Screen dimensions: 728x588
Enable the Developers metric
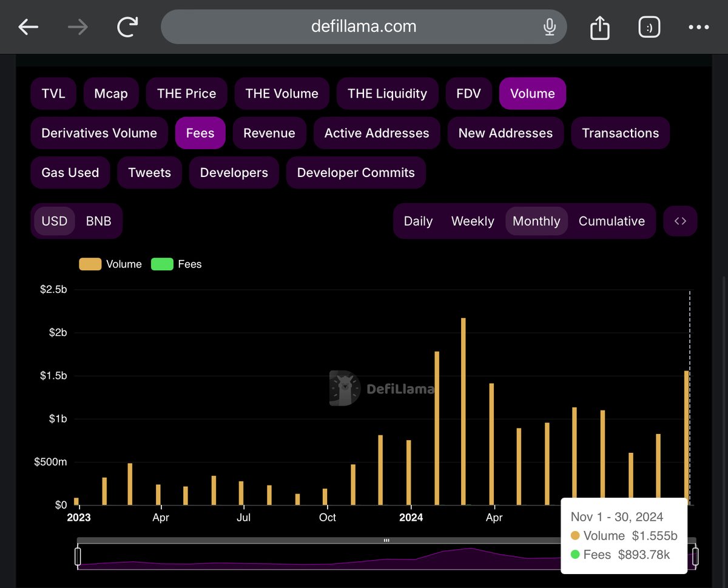point(234,172)
